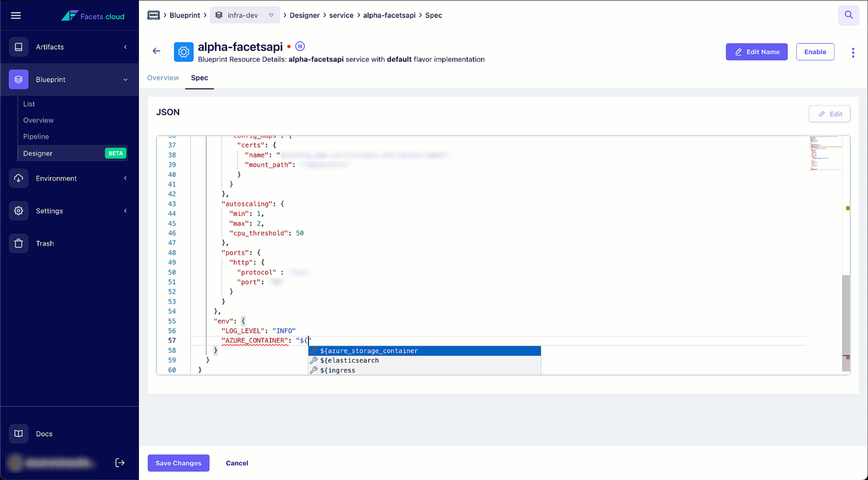Select ${elasticsearch autocomplete suggestion
The image size is (868, 480).
pos(425,361)
